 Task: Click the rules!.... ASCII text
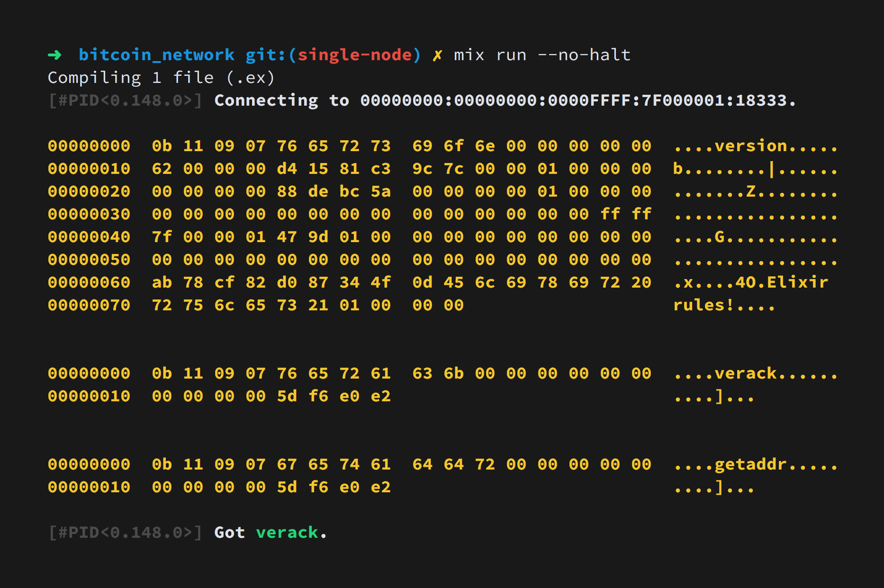tap(724, 305)
